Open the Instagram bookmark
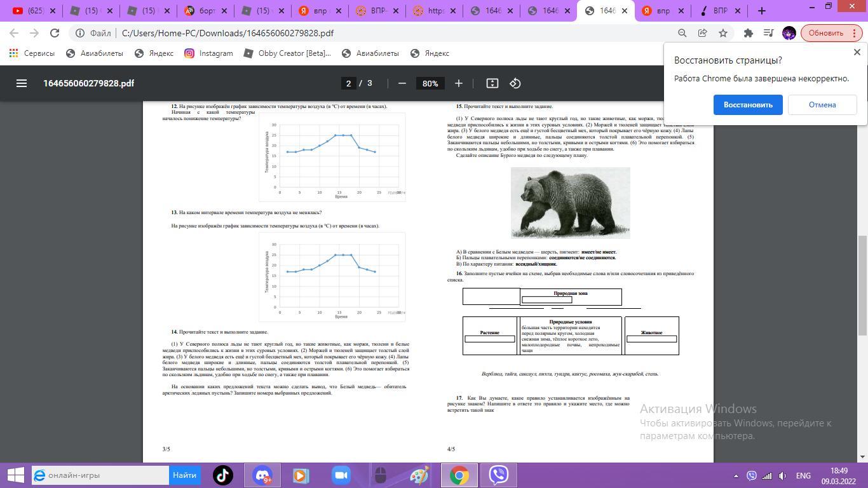This screenshot has width=868, height=488. tap(209, 53)
